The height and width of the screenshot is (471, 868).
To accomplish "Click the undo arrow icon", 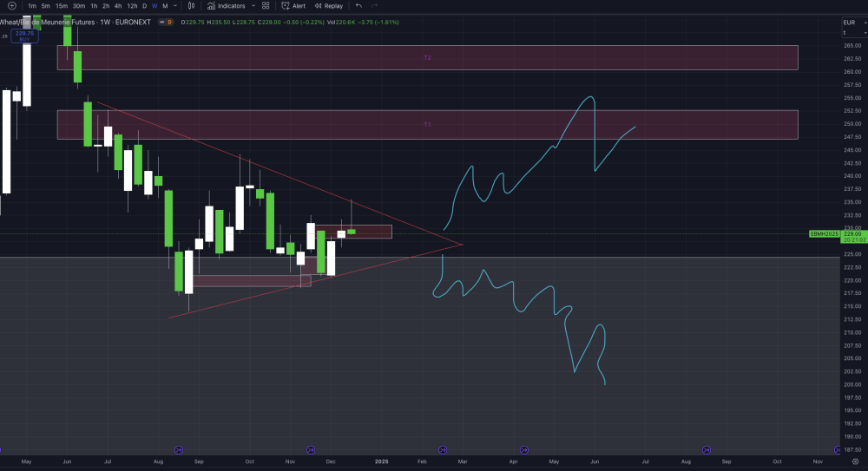I will (x=358, y=6).
